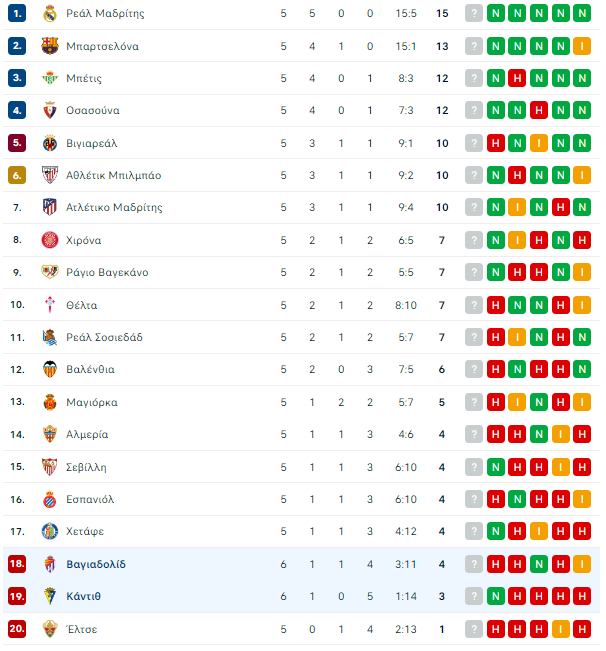606x651 pixels.
Task: Click the Barcelona club crest
Action: [x=50, y=46]
